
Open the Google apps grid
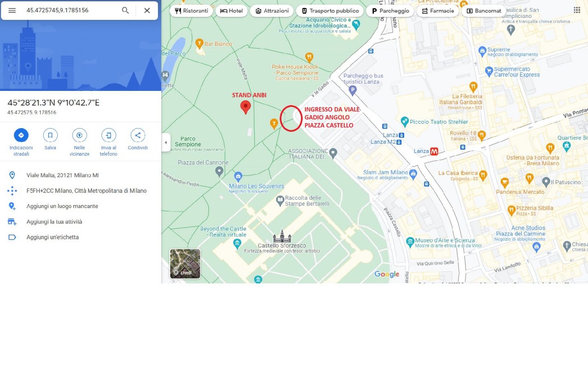[x=577, y=10]
